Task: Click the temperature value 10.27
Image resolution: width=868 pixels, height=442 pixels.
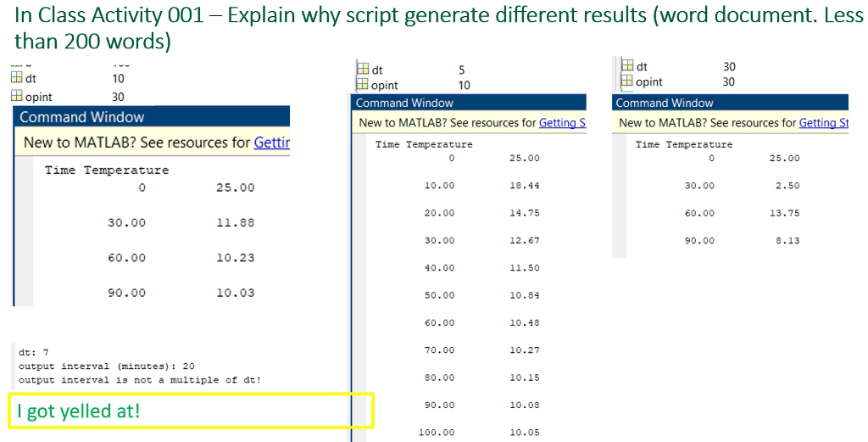Action: 524,350
